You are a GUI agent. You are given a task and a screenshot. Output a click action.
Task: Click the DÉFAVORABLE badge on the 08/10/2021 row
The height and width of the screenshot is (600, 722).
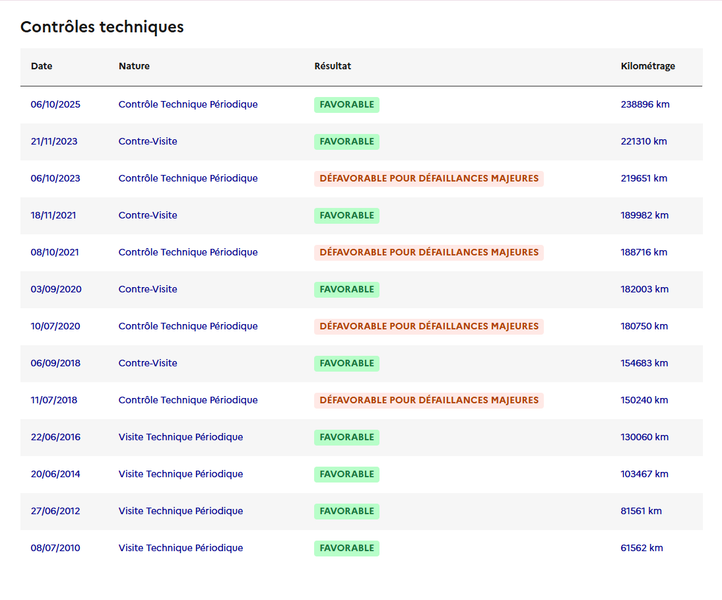(x=429, y=252)
